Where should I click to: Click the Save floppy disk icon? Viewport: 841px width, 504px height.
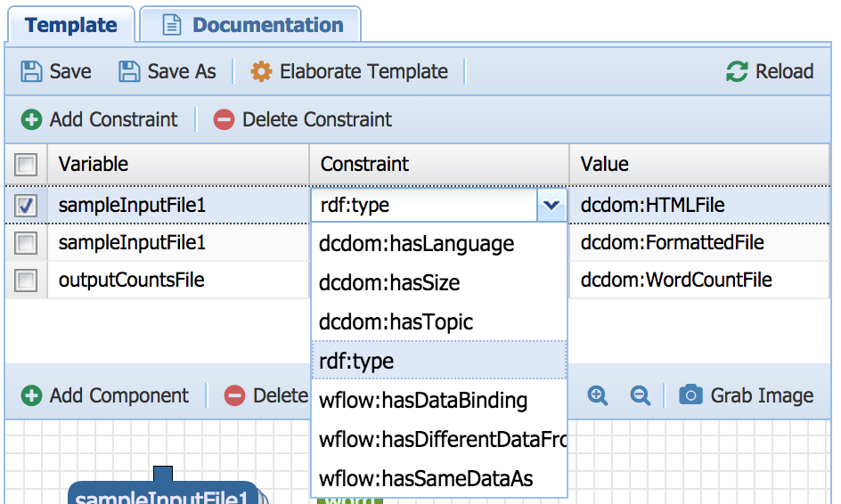tap(32, 72)
